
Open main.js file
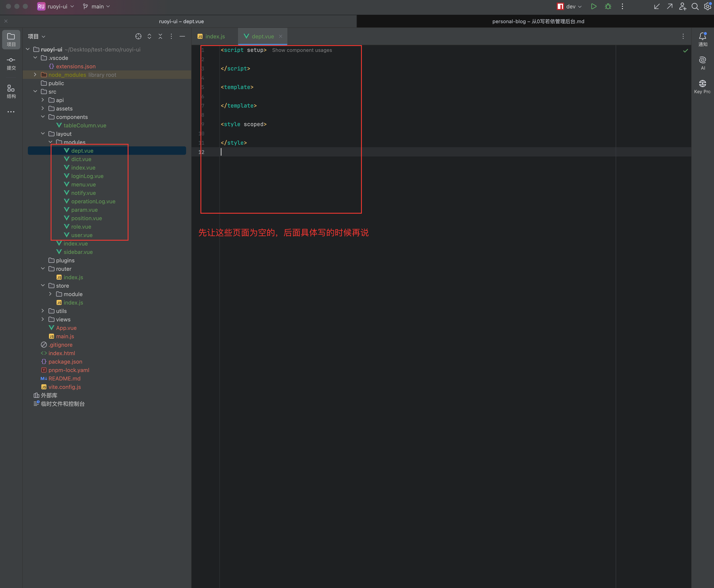(x=65, y=336)
